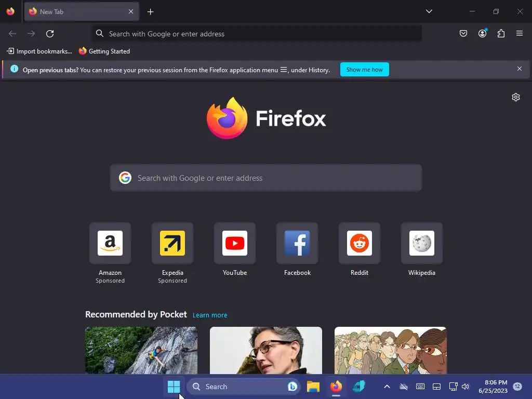
Task: Click the Recommended by Pocket heading
Action: [136, 314]
